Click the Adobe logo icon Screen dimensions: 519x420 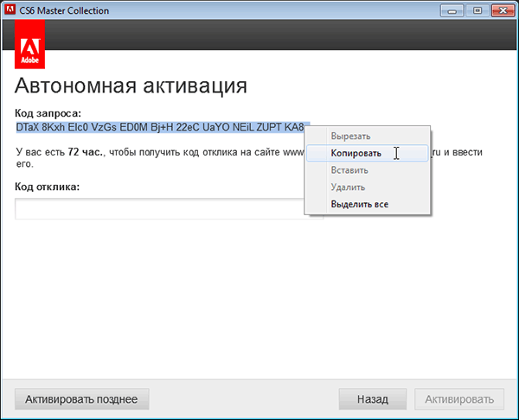29,44
